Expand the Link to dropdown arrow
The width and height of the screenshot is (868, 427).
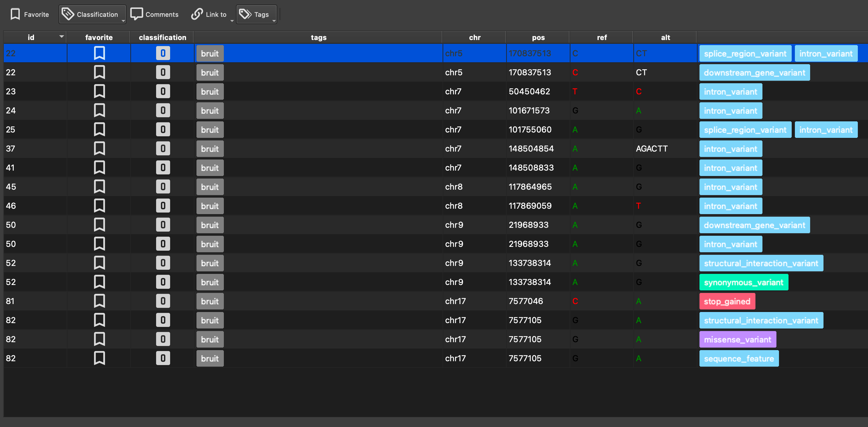(x=232, y=21)
